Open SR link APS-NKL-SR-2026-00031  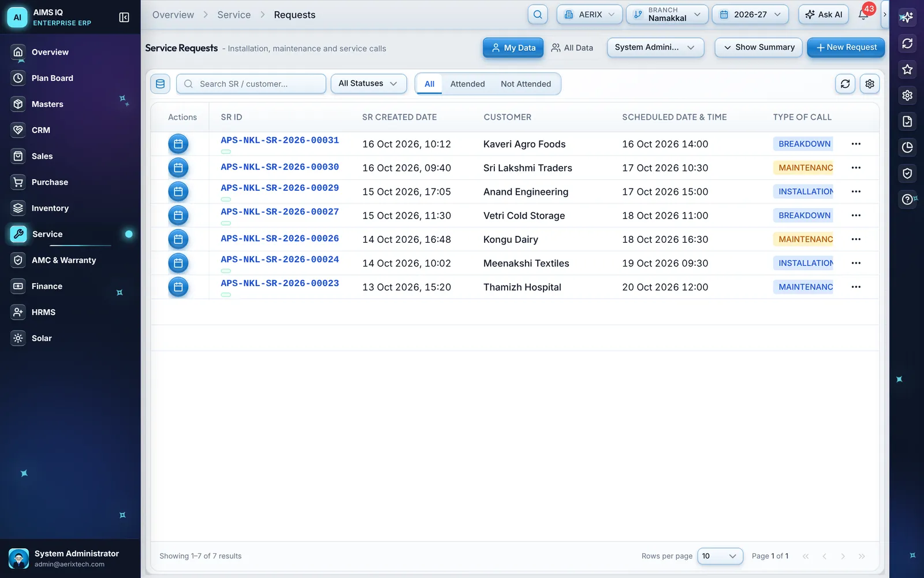(x=280, y=140)
